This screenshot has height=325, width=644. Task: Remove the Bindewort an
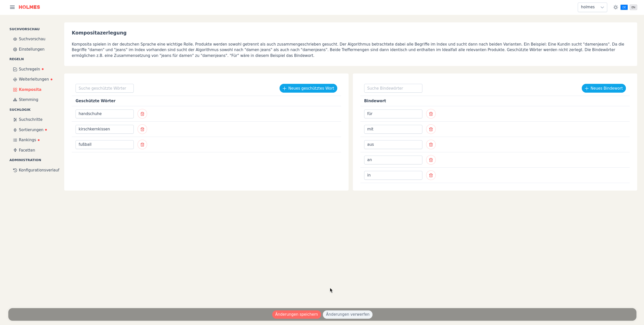click(x=431, y=160)
